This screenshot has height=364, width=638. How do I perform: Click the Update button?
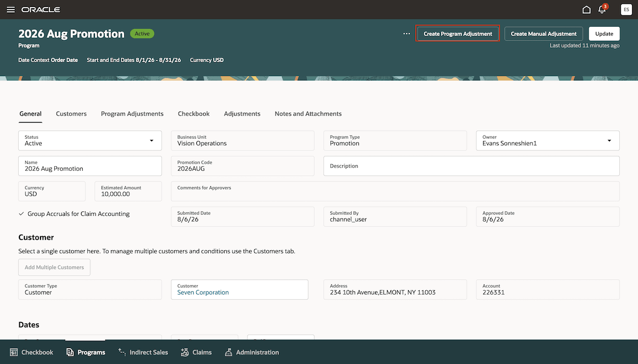(604, 34)
